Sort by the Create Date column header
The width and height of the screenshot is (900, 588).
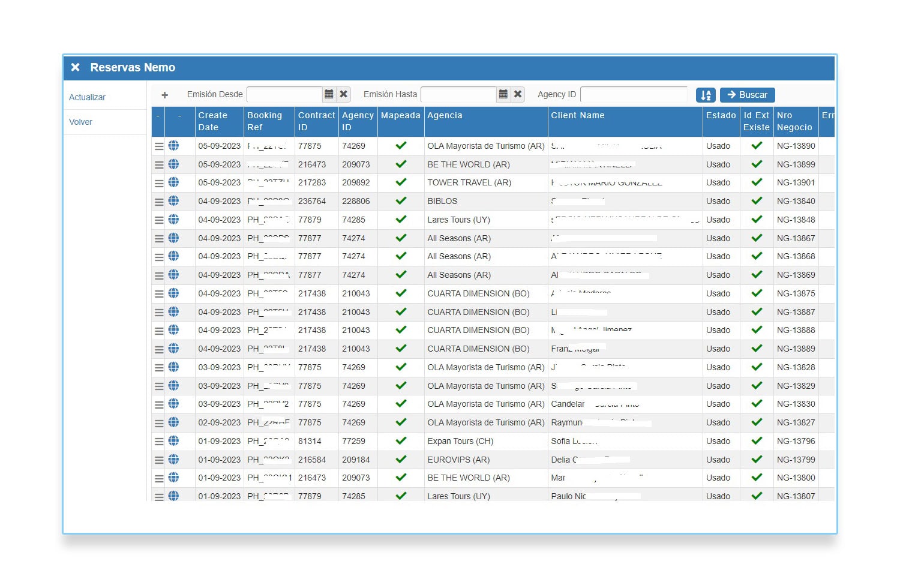point(213,121)
